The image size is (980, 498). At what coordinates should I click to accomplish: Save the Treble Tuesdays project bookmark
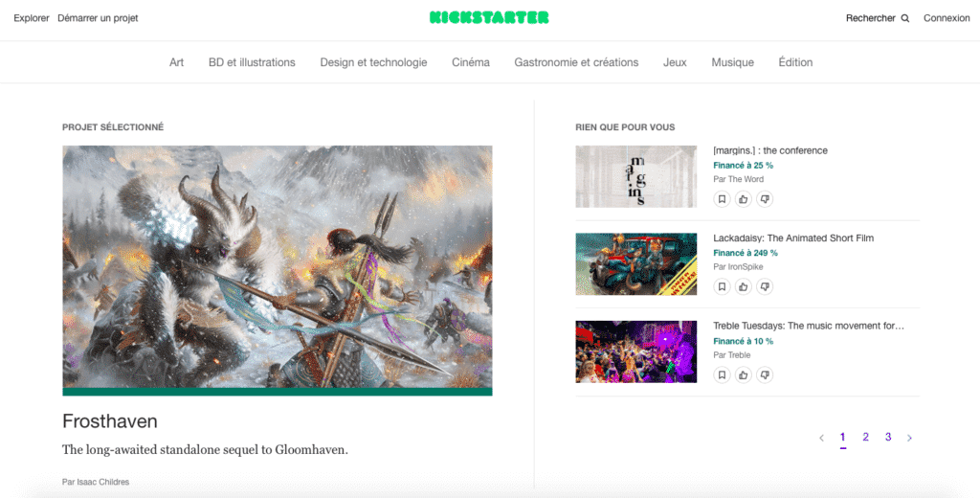point(722,374)
